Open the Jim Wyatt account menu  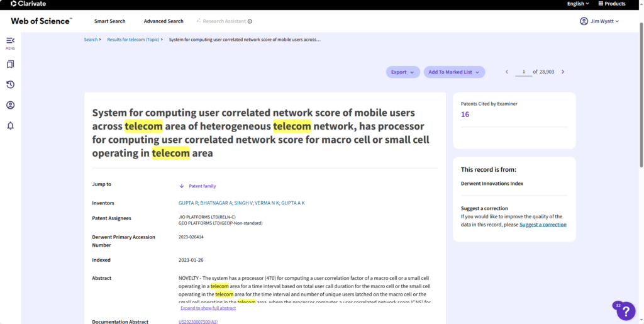click(x=599, y=21)
